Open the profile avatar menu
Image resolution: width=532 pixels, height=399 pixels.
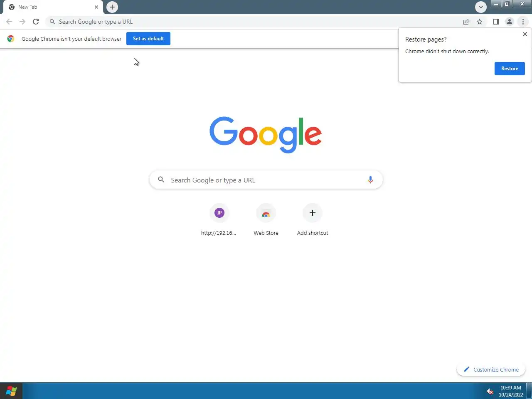coord(509,22)
